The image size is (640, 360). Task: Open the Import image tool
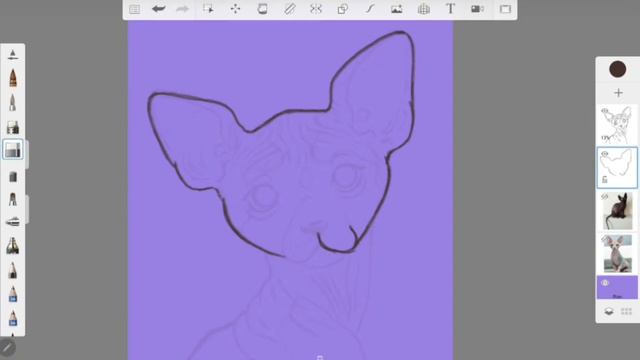click(396, 9)
